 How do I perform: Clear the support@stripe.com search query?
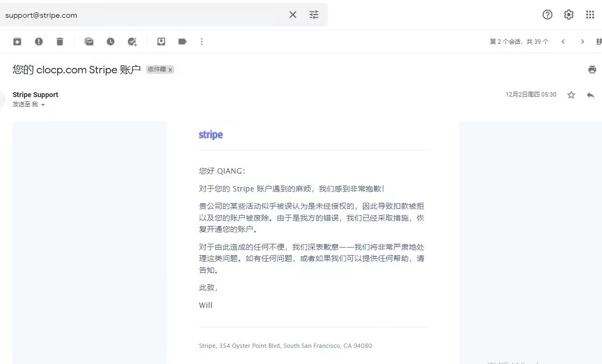tap(293, 15)
